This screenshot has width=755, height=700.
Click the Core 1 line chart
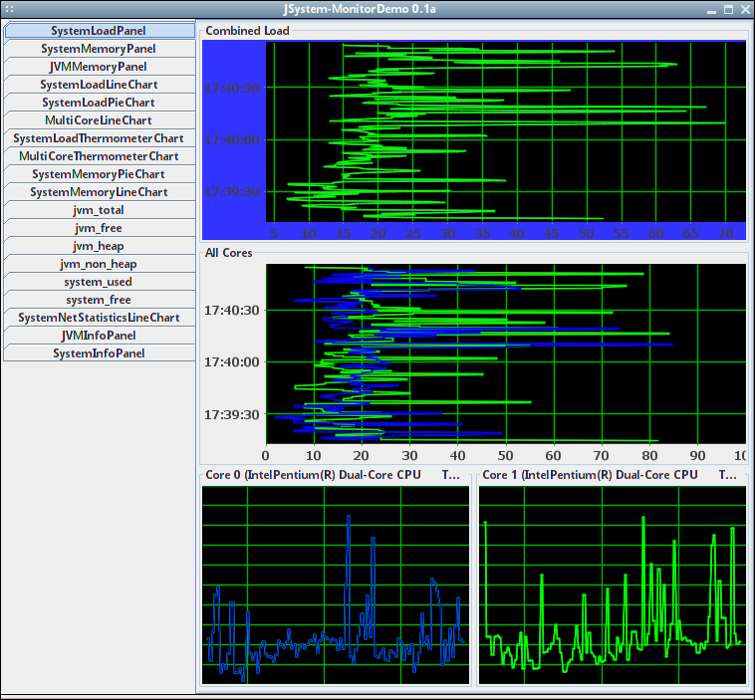pyautogui.click(x=613, y=584)
